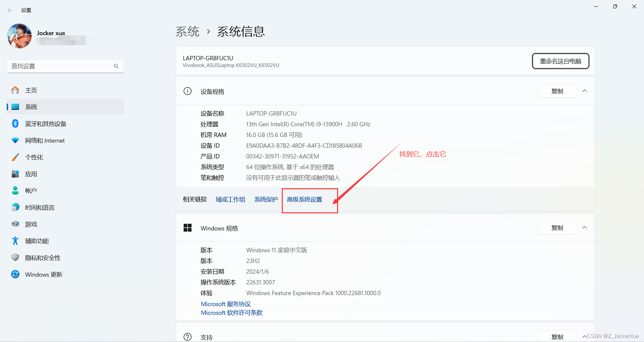
Task: Click the processor value i9-13900H text
Action: (x=308, y=124)
